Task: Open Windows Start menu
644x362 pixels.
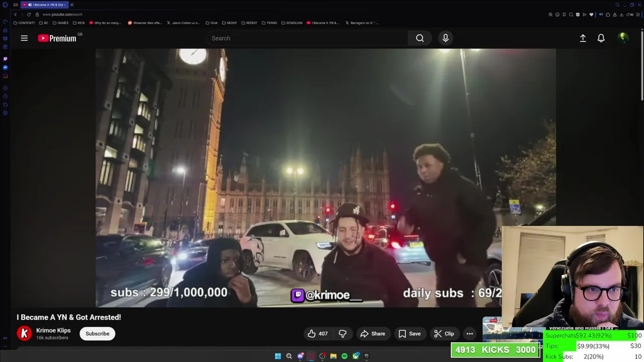Action: (x=278, y=356)
